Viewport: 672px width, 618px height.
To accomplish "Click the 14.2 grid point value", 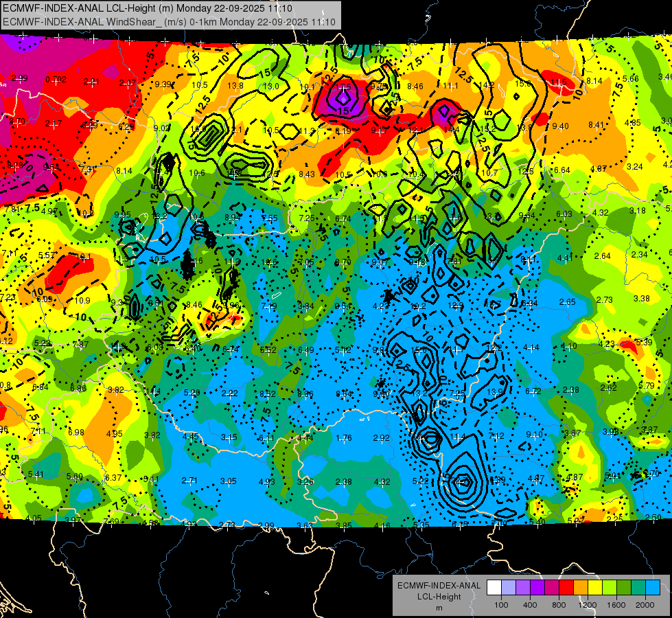I will coord(487,85).
